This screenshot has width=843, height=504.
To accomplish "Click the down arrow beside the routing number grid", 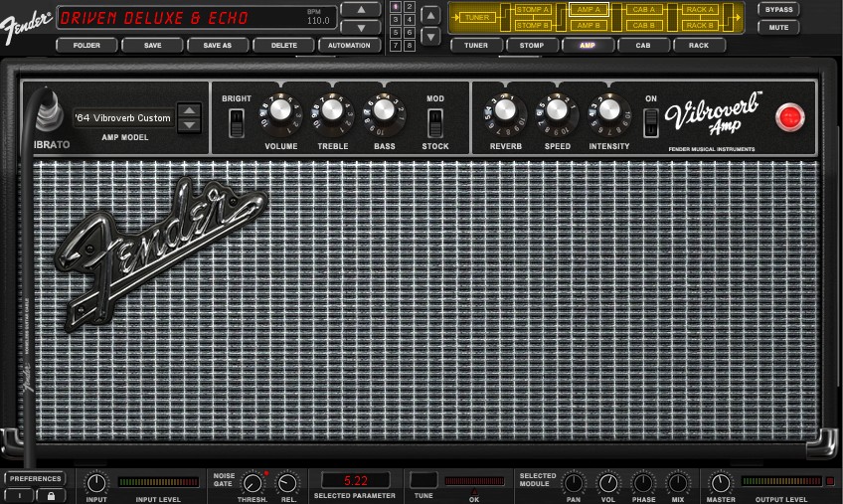I will pos(430,37).
